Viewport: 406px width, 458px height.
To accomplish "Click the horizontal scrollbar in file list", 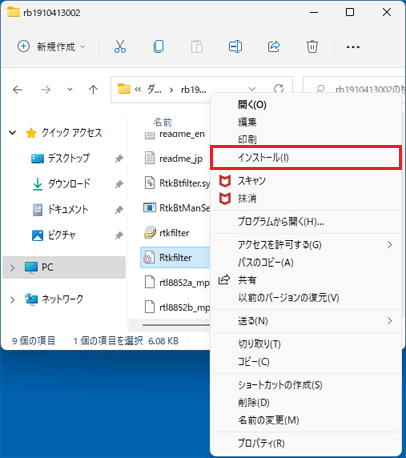I will [x=176, y=325].
